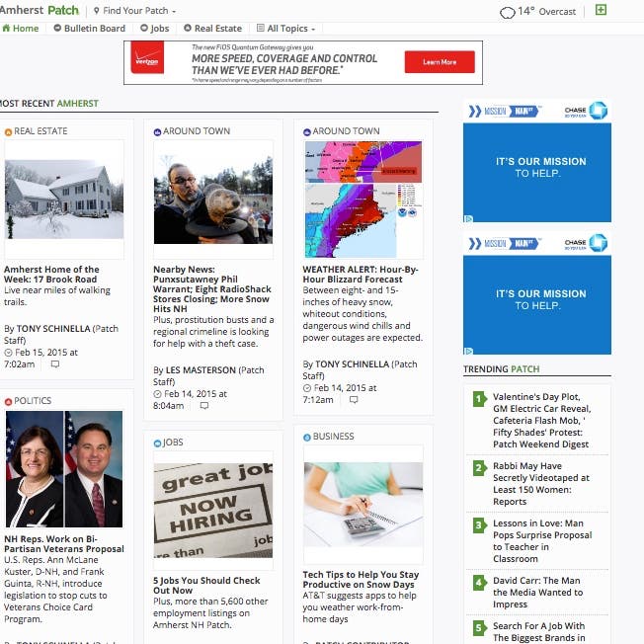Open the Bulletin Board section
644x644 pixels.
[90, 29]
